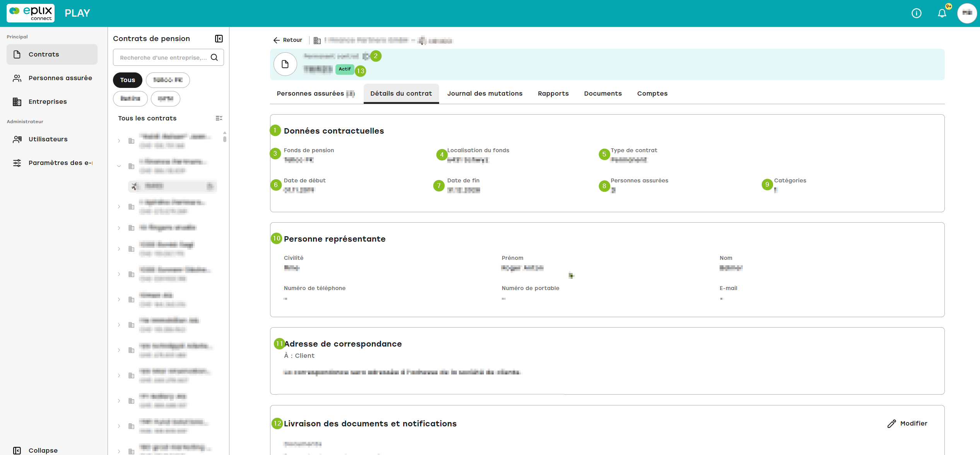Image resolution: width=980 pixels, height=455 pixels.
Task: Select the highlighted contract under the expanded company
Action: tap(172, 186)
